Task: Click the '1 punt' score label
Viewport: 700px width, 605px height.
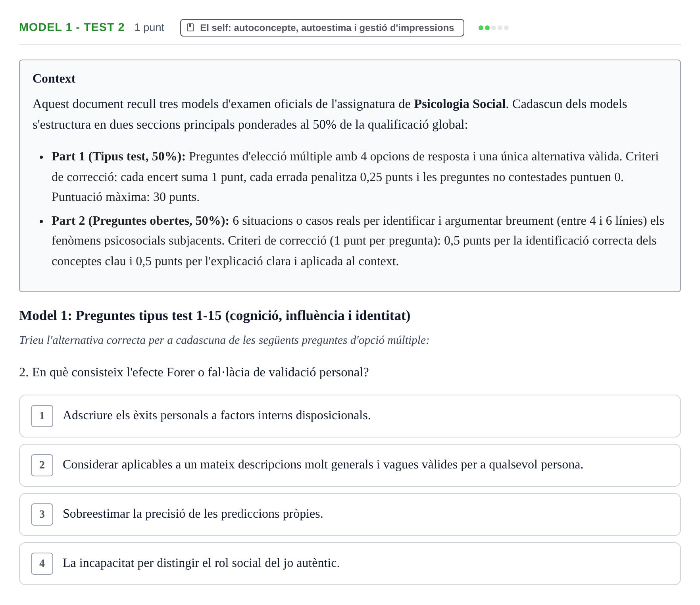Action: [149, 28]
